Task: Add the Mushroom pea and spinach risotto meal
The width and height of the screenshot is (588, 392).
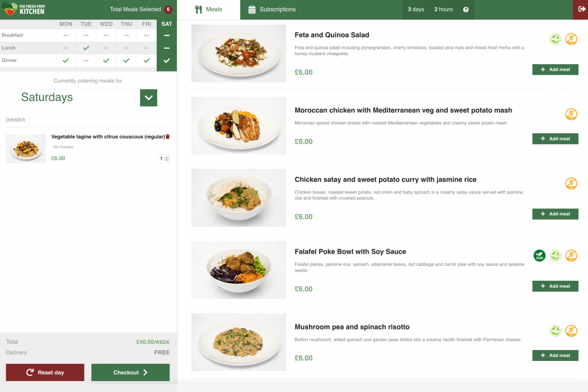Action: coord(555,355)
